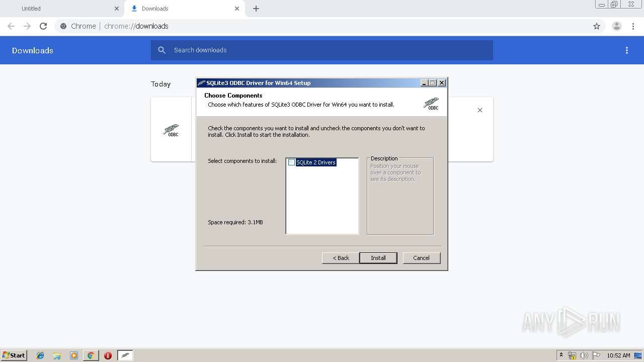Click the 10:52 AM taskbar clock

pyautogui.click(x=618, y=355)
